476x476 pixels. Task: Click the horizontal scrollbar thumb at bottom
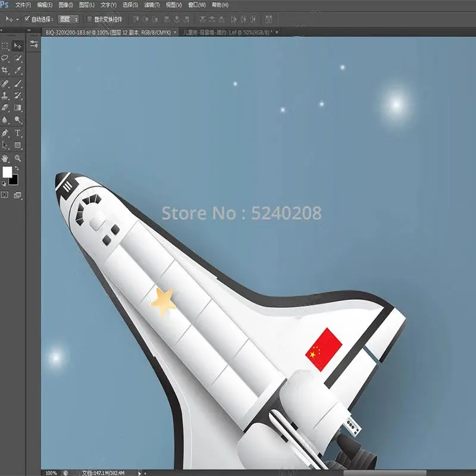point(384,472)
